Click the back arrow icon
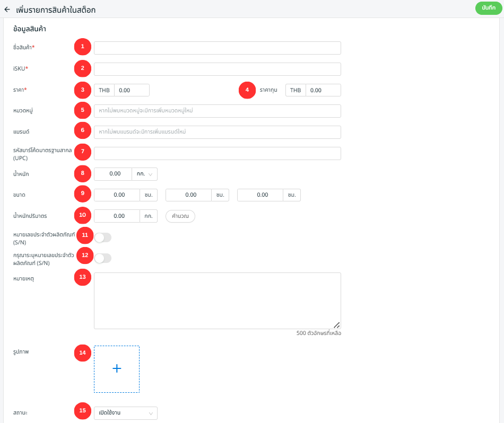 coord(7,10)
